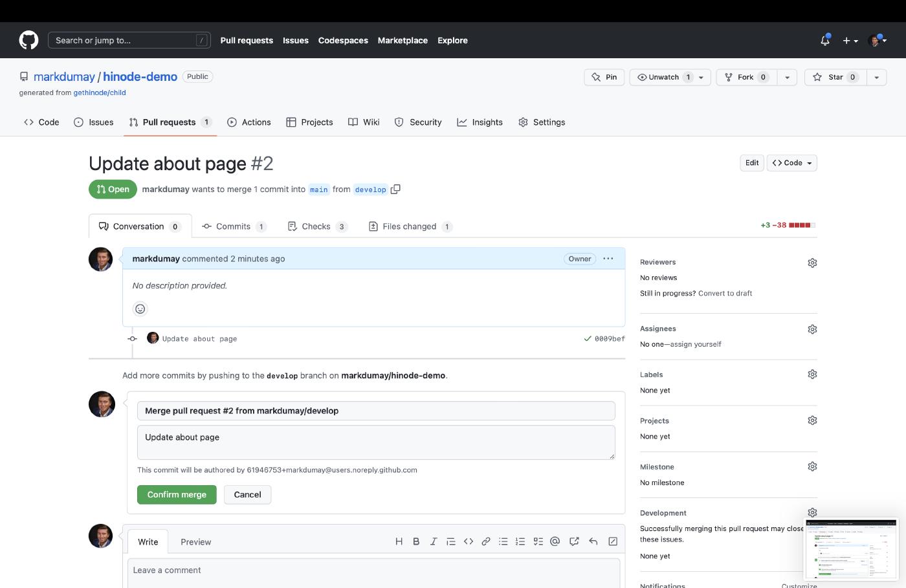Open Milestone gear settings
This screenshot has height=588, width=906.
point(812,466)
